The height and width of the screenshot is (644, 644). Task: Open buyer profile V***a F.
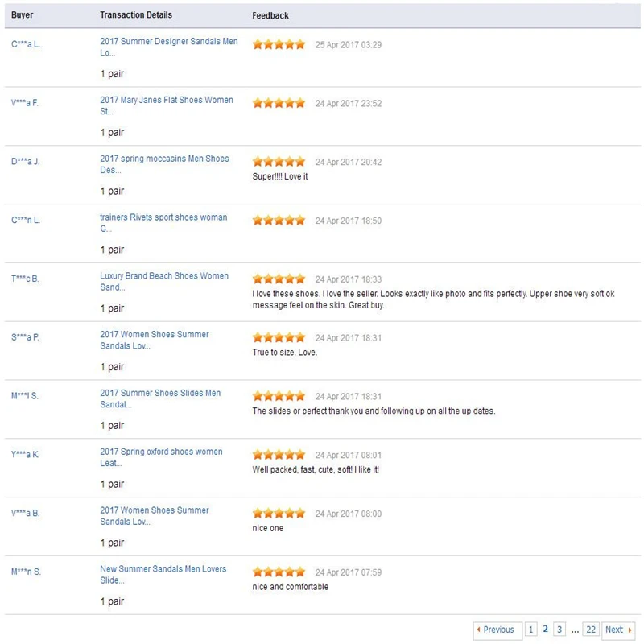pyautogui.click(x=25, y=103)
